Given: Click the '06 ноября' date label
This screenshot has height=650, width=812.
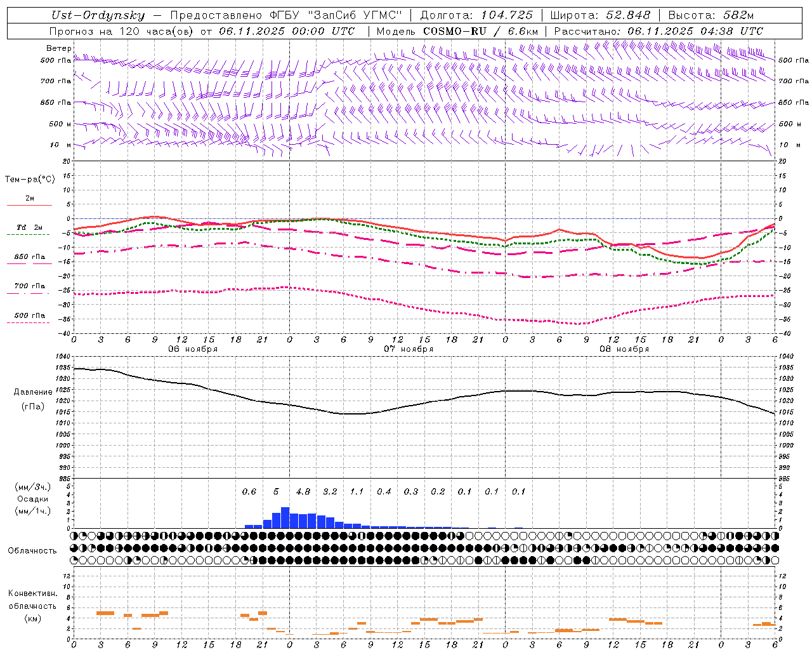Looking at the screenshot, I should point(193,349).
